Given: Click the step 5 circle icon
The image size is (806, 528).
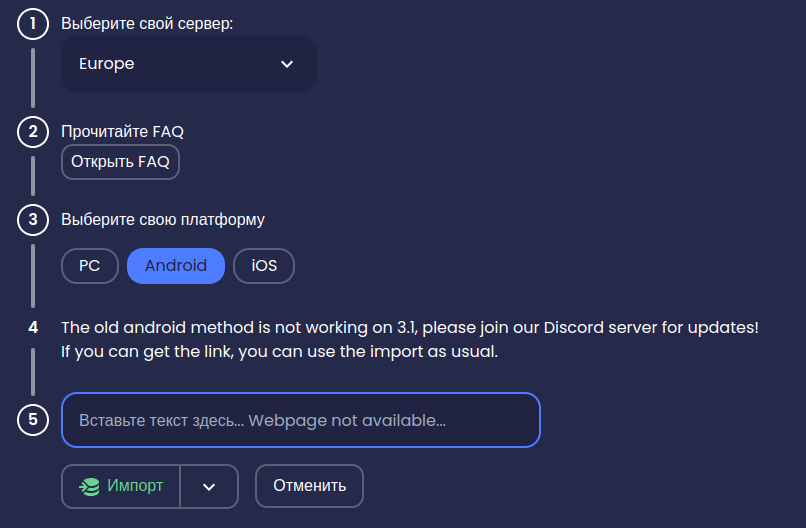Looking at the screenshot, I should (33, 420).
